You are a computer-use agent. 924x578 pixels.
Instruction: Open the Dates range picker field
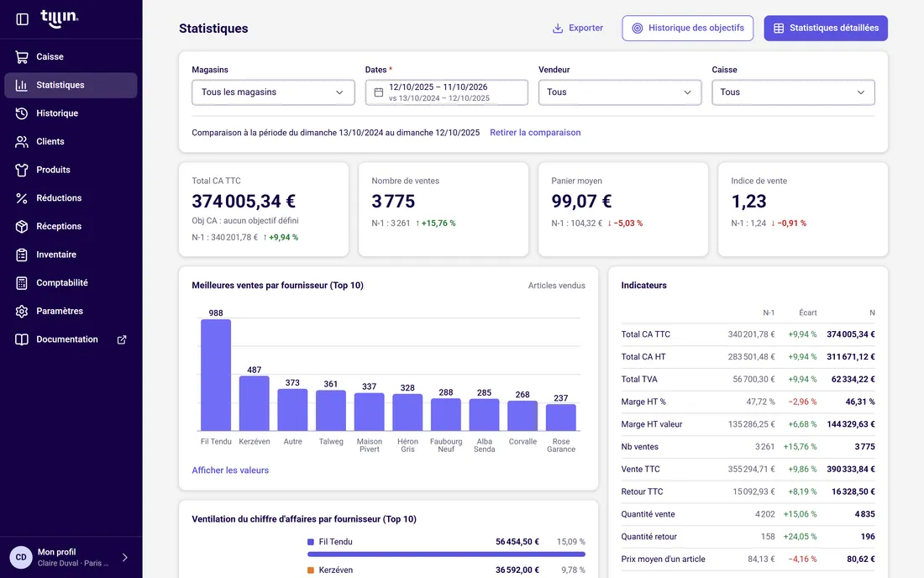(447, 92)
